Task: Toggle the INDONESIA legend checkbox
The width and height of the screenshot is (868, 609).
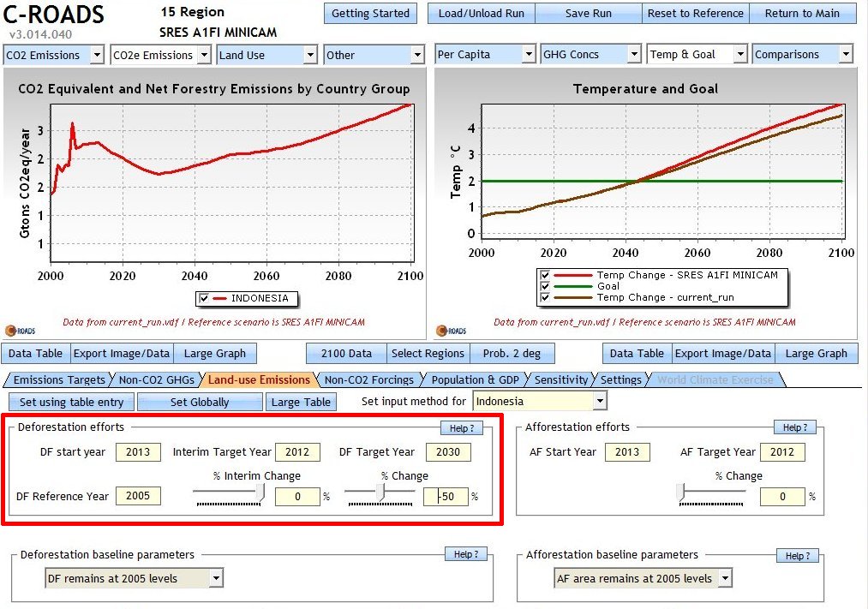Action: 204,299
